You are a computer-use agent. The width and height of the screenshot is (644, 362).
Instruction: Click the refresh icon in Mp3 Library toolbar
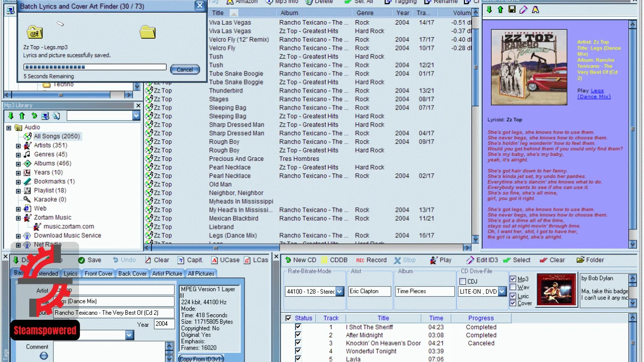(34, 116)
